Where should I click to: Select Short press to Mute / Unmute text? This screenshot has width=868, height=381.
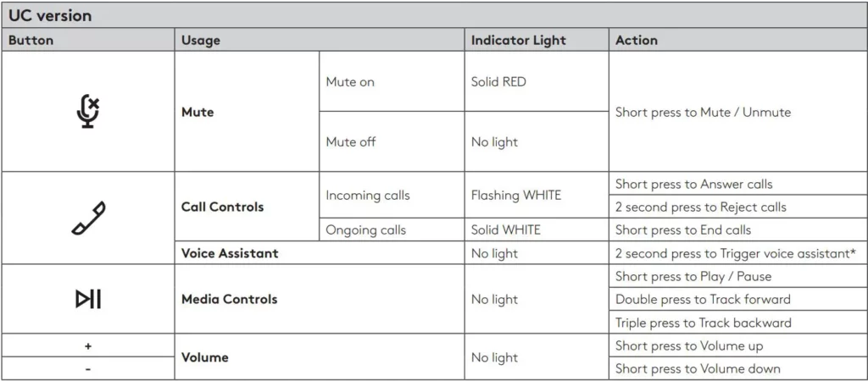point(703,113)
